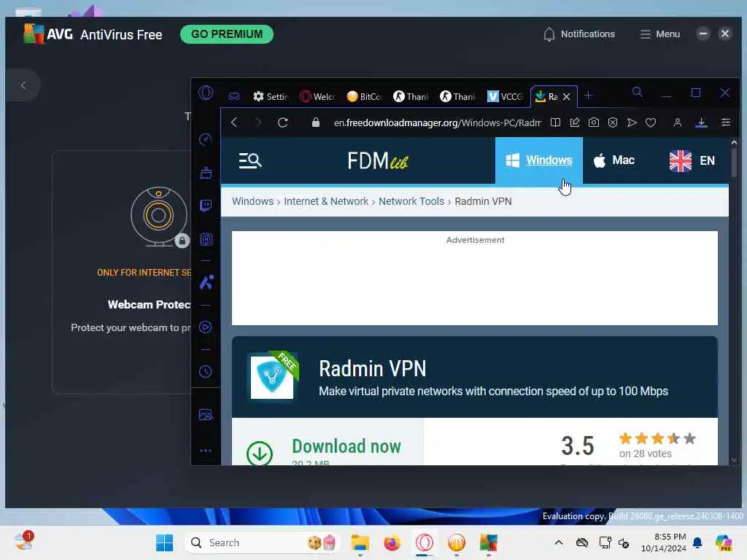747x560 pixels.
Task: Click the Radmin VPN app thumbnail
Action: [x=272, y=377]
